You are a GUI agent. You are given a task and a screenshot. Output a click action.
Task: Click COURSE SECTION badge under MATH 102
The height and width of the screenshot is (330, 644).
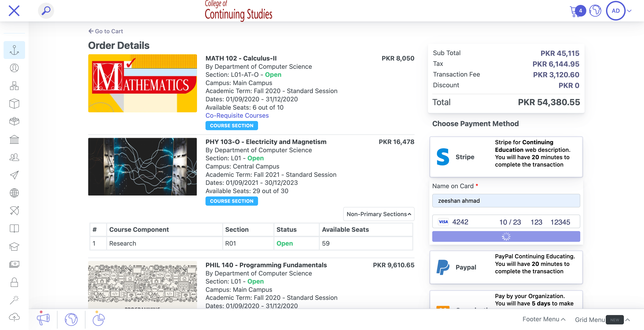coord(231,125)
